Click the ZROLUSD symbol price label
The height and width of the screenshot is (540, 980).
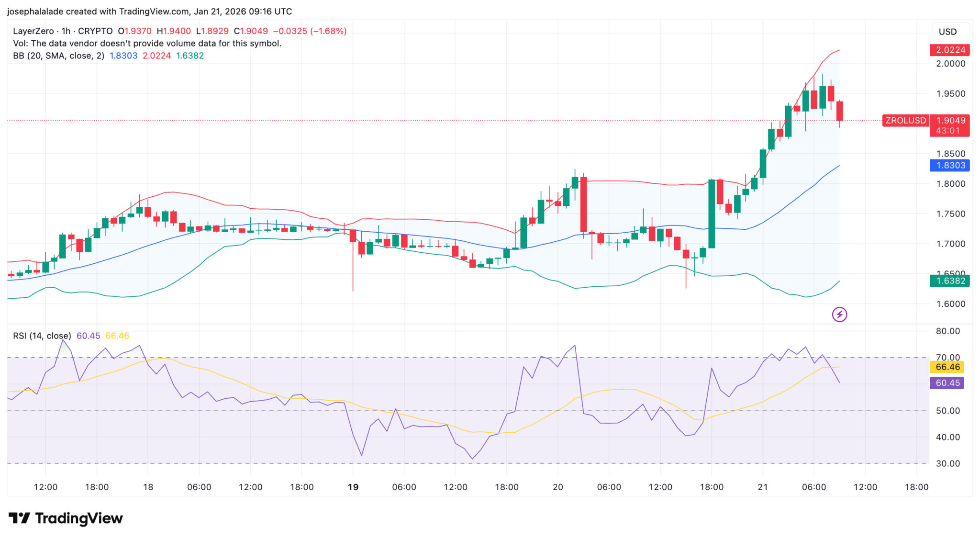tap(905, 121)
